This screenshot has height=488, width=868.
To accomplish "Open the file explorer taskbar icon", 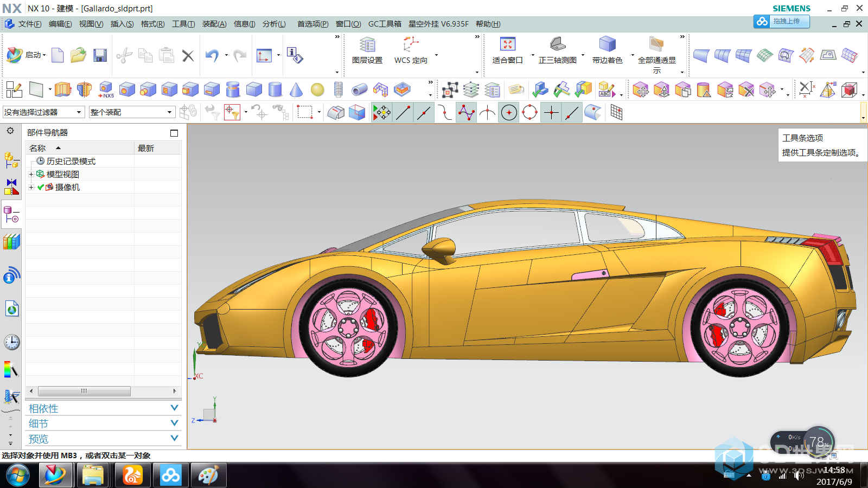I will tap(93, 476).
